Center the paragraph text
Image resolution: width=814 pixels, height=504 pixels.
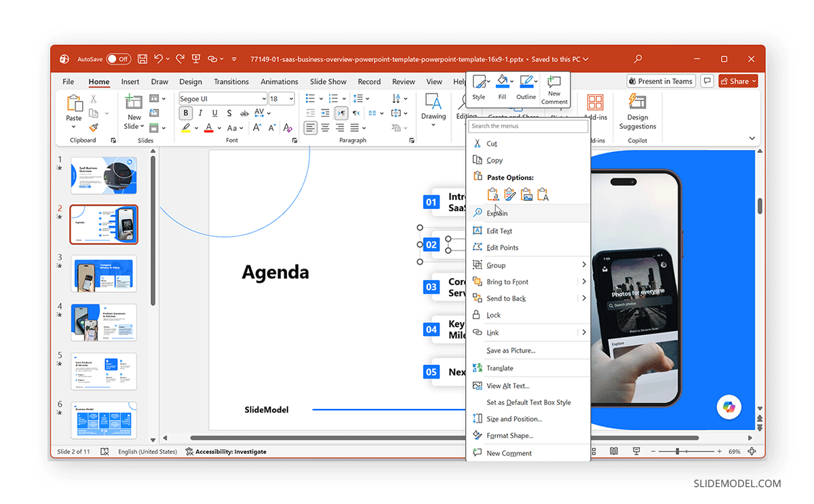pos(325,128)
